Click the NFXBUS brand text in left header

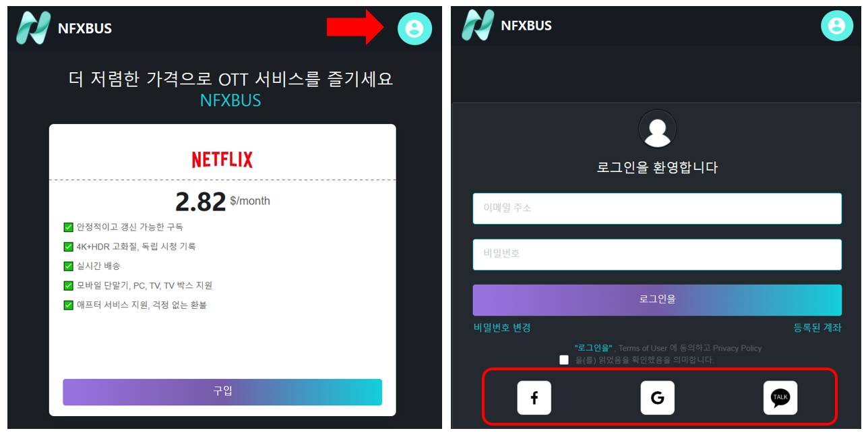pos(85,28)
